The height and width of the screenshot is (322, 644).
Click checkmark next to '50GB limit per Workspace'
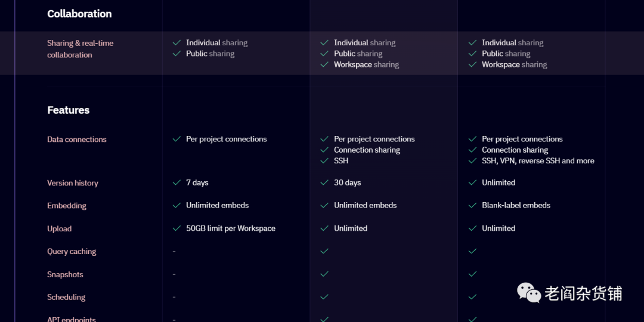[177, 228]
